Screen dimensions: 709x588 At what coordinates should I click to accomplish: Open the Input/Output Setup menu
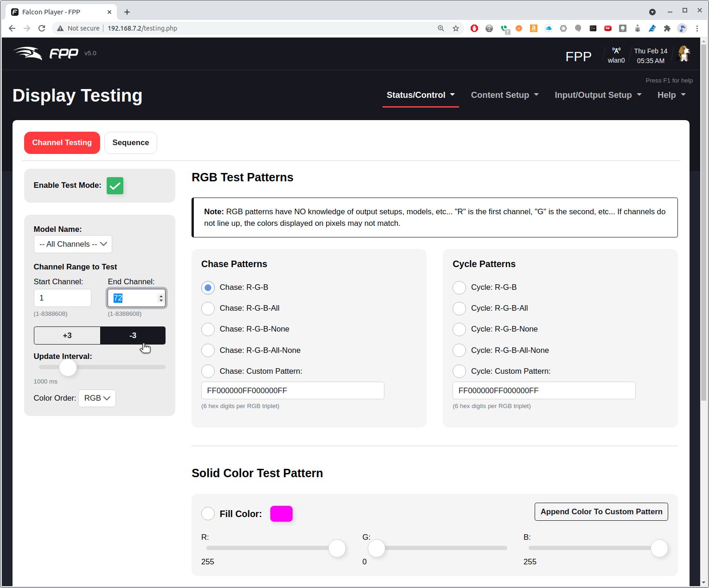598,95
